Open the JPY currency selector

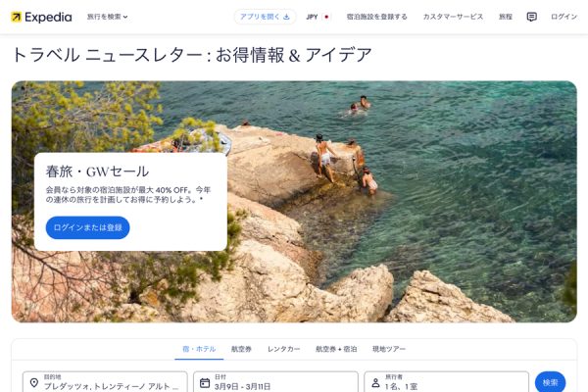(x=318, y=17)
